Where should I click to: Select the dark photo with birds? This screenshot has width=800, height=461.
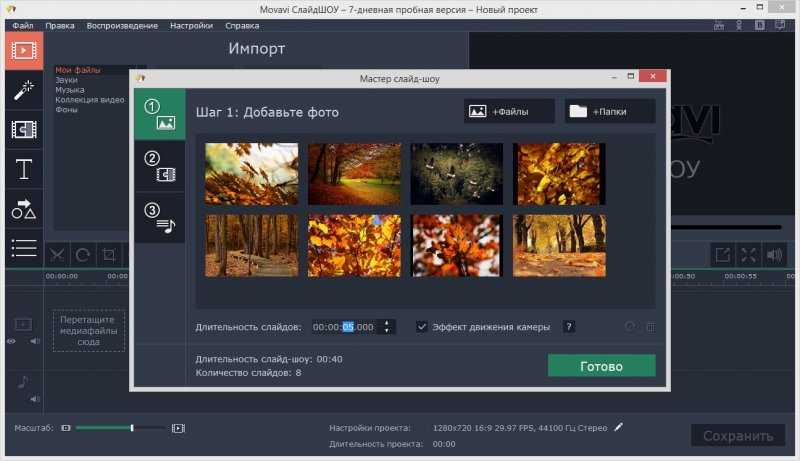457,174
